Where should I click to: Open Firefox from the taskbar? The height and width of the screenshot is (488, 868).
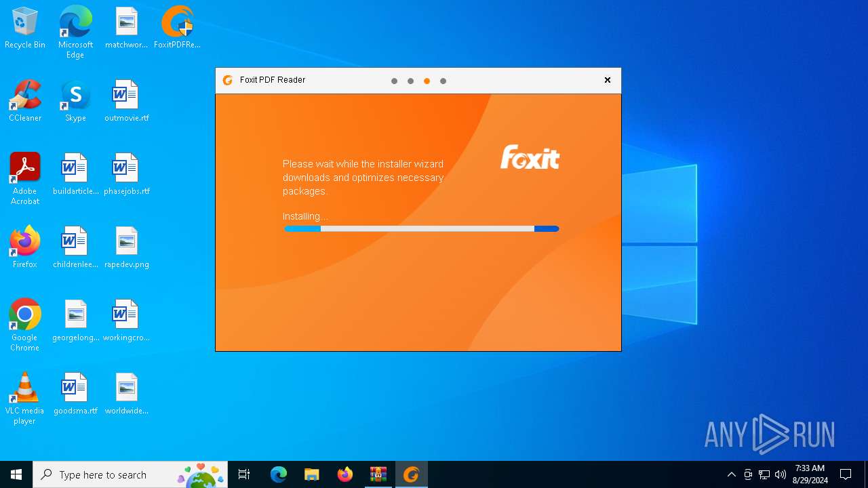point(345,474)
